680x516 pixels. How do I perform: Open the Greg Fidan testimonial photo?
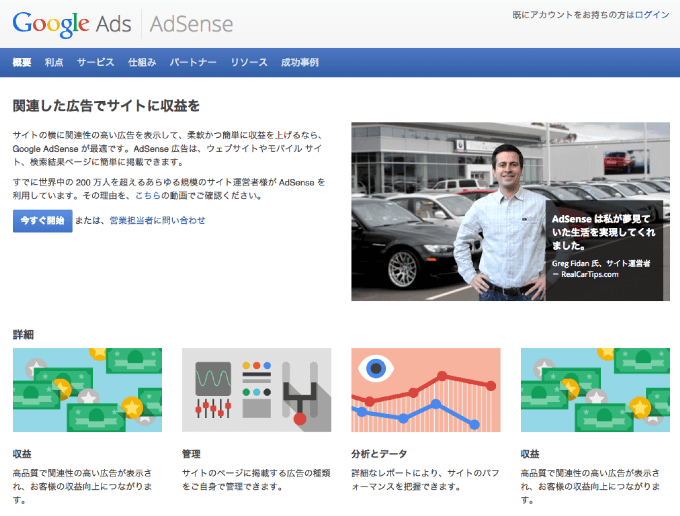coord(450,211)
